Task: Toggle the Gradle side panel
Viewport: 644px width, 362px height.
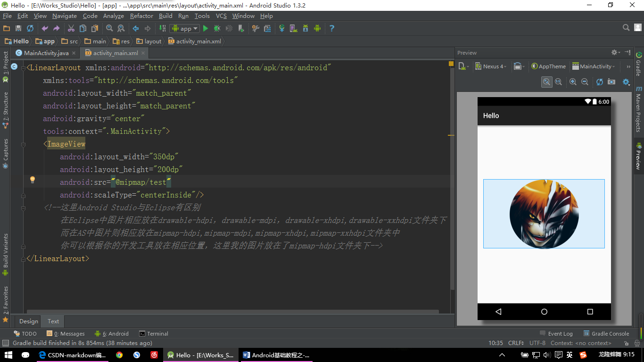Action: tap(638, 64)
